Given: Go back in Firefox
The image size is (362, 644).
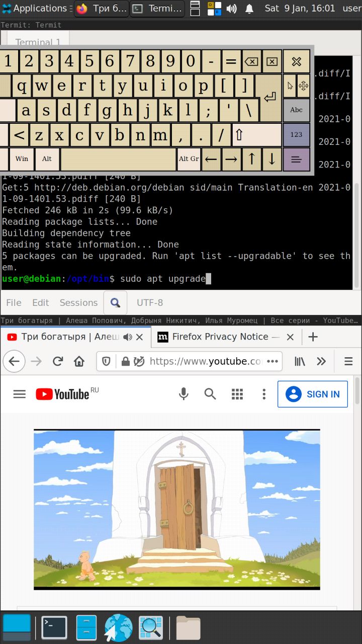Looking at the screenshot, I should tap(14, 361).
